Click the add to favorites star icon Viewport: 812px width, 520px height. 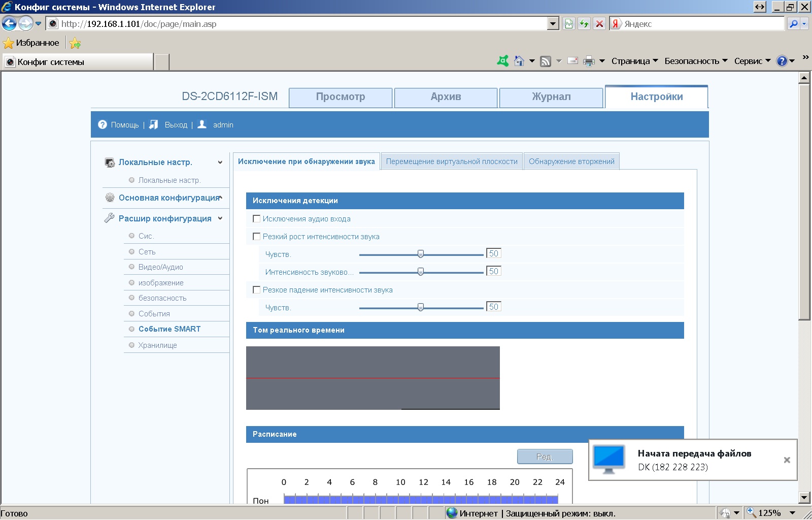[75, 43]
